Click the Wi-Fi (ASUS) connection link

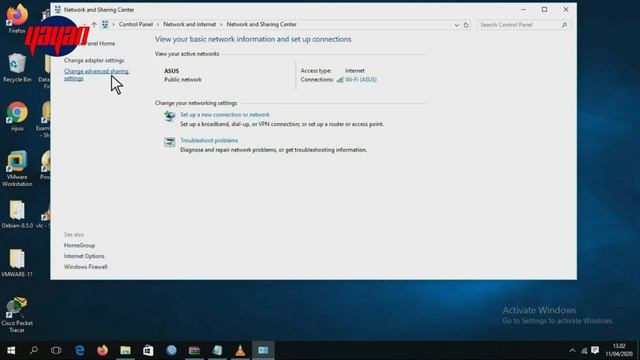pos(361,80)
